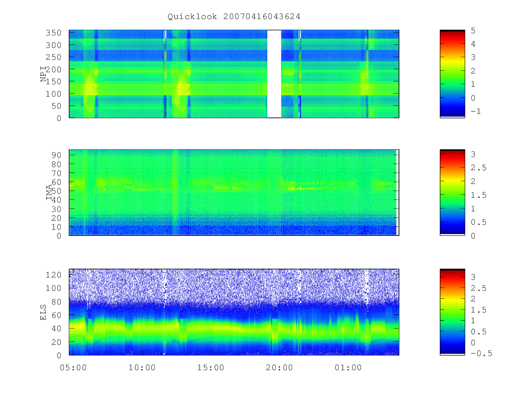Select the Quicklook 20070416043624 plot title

[234, 16]
